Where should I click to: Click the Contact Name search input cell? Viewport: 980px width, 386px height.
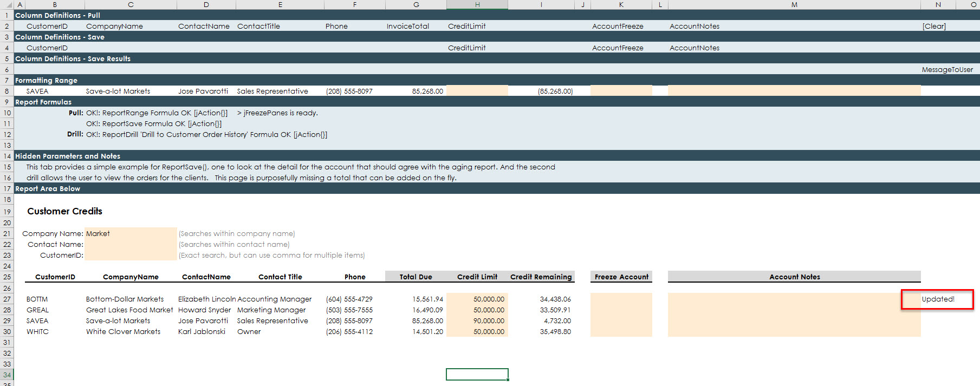tap(131, 244)
